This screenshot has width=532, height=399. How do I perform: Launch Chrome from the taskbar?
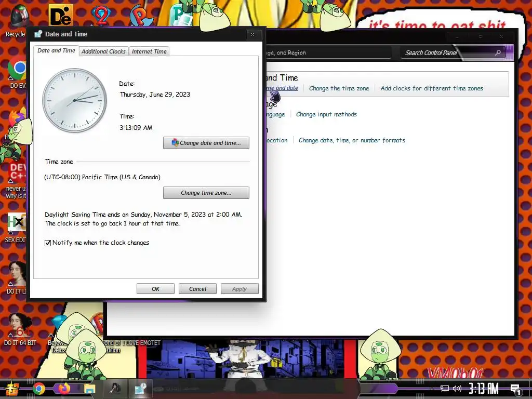[x=38, y=389]
